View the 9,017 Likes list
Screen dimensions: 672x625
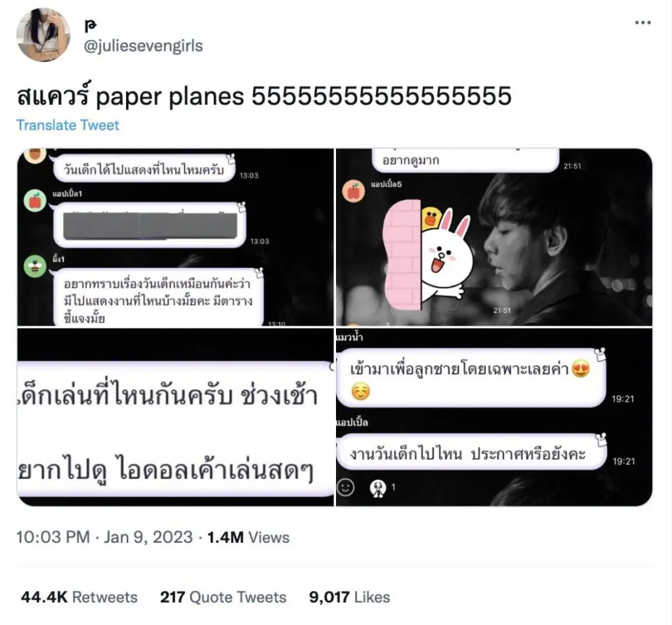point(349,597)
